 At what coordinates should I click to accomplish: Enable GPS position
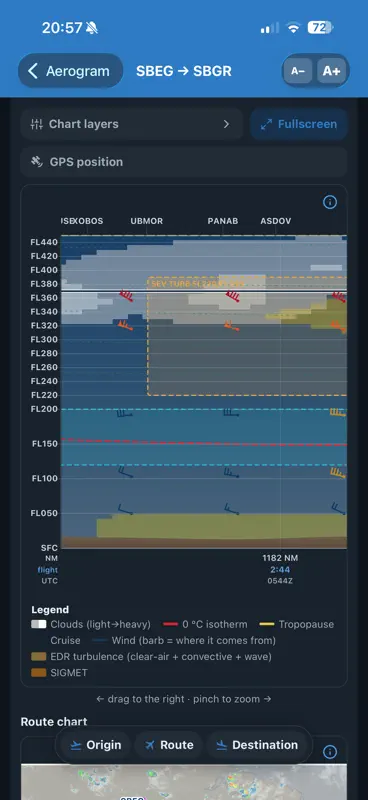pyautogui.click(x=184, y=162)
